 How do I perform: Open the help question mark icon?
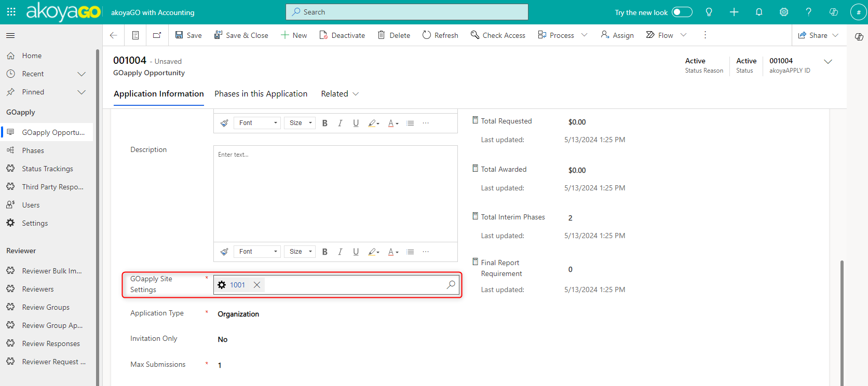[x=808, y=12]
